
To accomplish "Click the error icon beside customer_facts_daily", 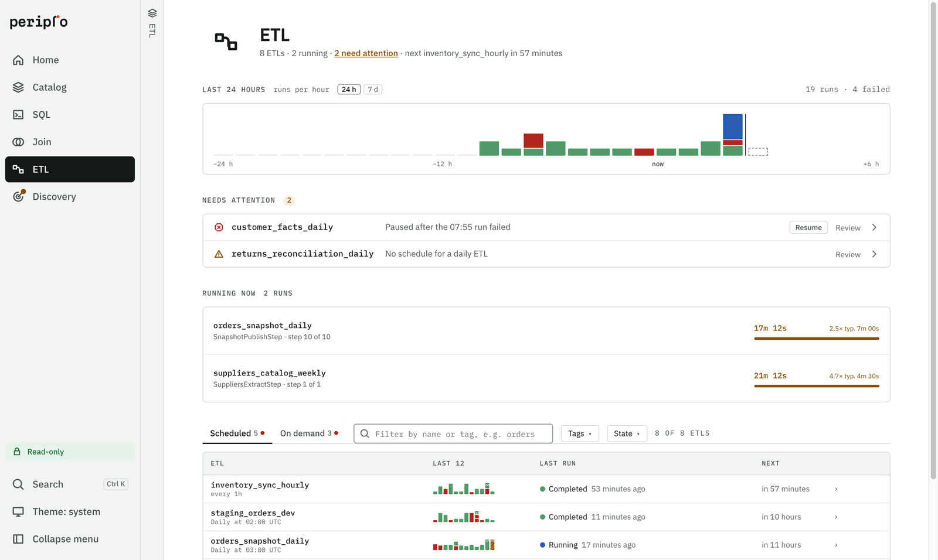I will click(x=219, y=227).
